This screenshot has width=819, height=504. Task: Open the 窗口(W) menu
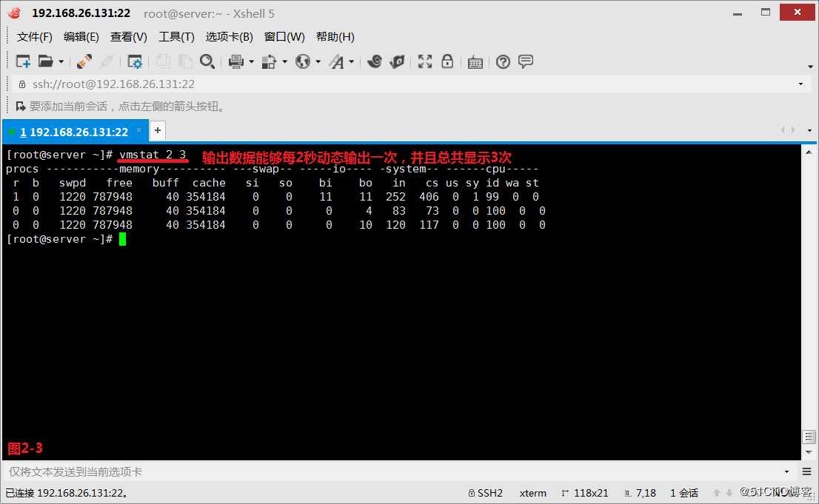(284, 36)
